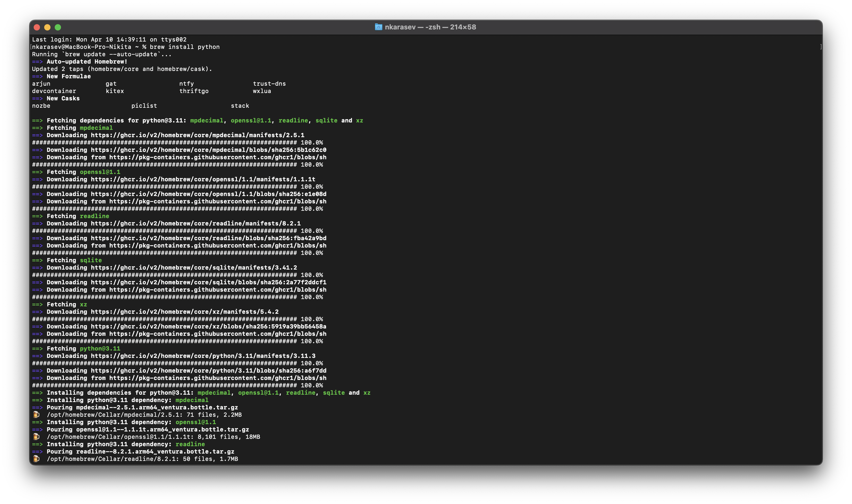Click beer mug icon beside readline Cellar path
Viewport: 852px width, 504px height.
tap(36, 459)
